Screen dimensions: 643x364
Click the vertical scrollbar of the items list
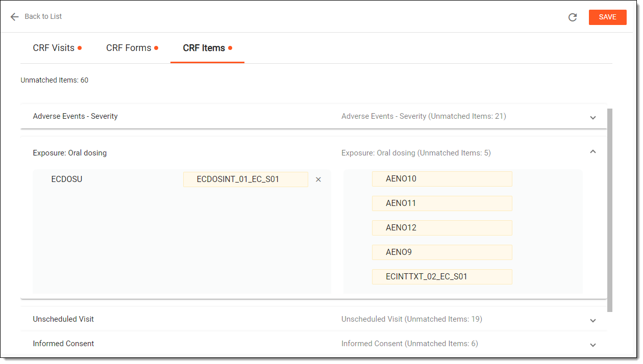tap(610, 210)
